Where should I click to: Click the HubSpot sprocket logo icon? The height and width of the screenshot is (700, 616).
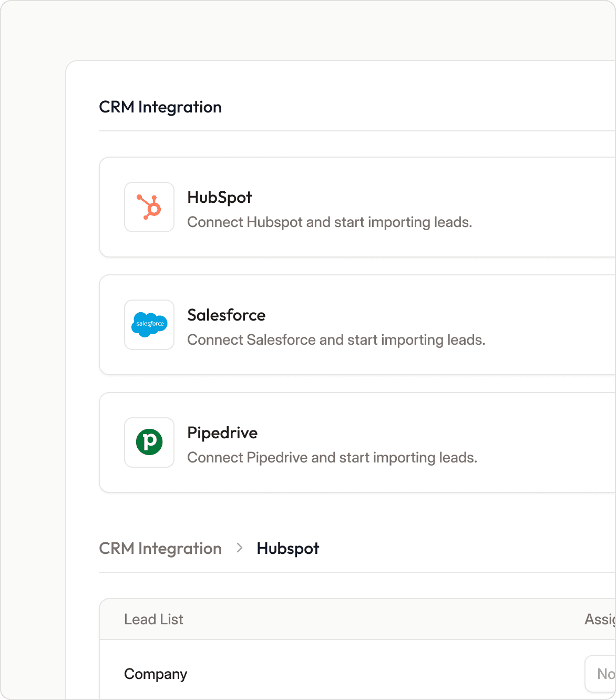[x=149, y=207]
